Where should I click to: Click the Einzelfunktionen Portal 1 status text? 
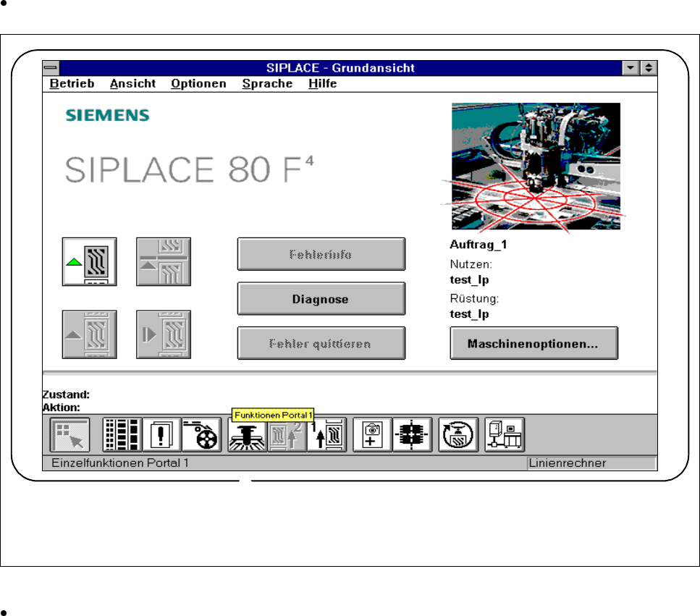point(120,463)
